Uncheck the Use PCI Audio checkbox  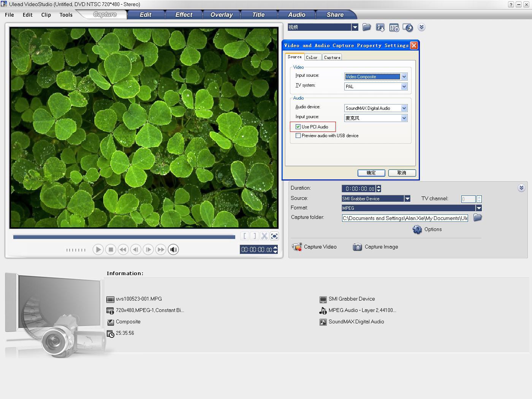click(x=298, y=127)
